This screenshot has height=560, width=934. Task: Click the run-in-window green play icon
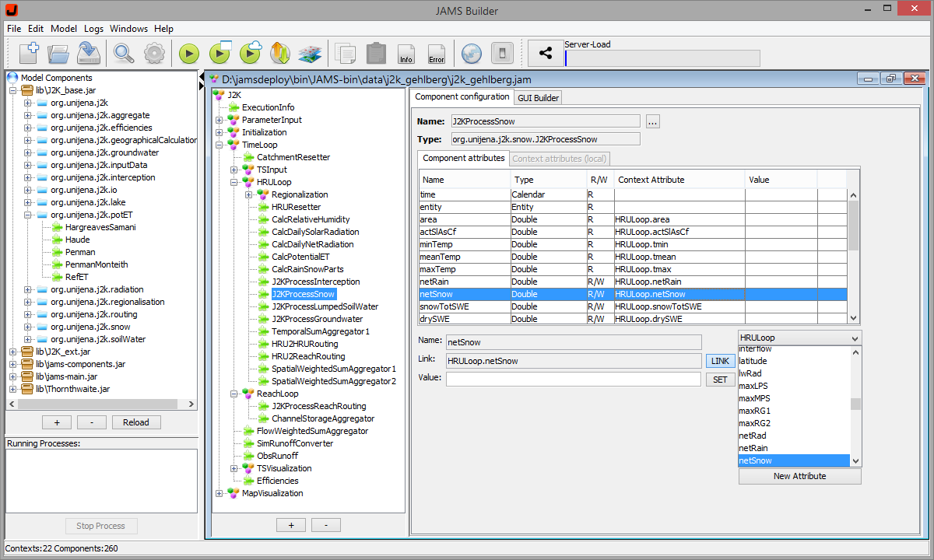(220, 53)
